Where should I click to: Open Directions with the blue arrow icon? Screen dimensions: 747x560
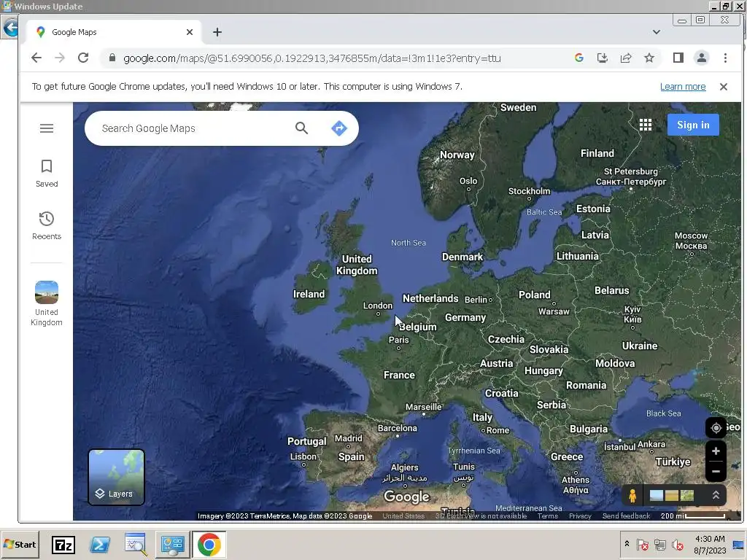[339, 128]
